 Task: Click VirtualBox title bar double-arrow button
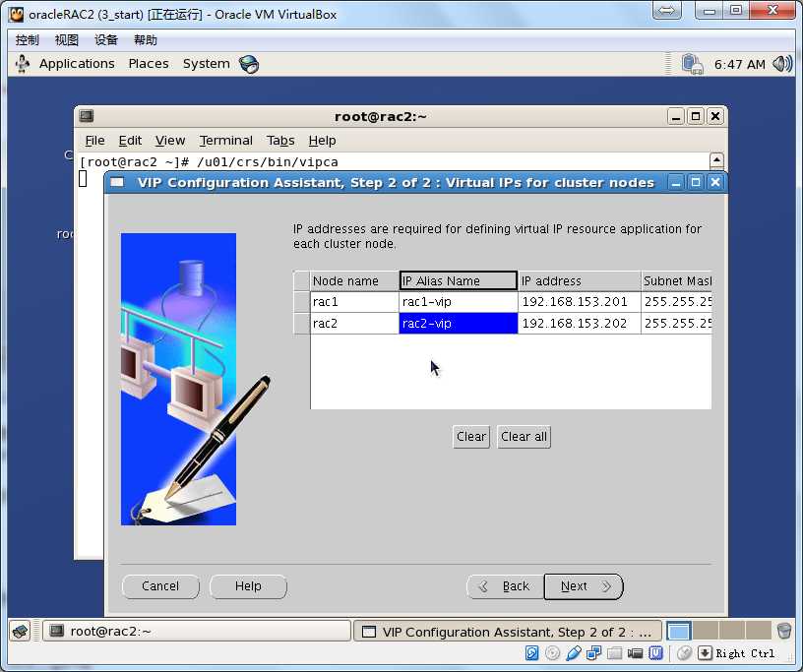[x=667, y=10]
